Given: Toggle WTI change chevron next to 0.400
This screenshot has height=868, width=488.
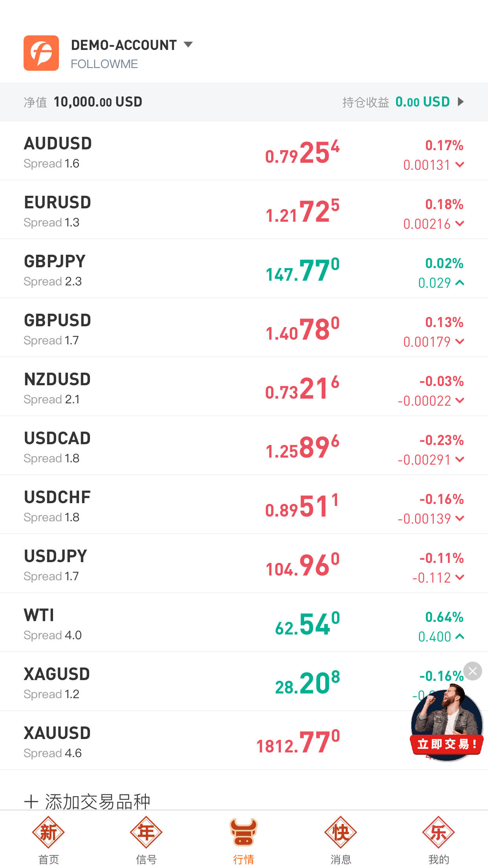Looking at the screenshot, I should coord(460,636).
